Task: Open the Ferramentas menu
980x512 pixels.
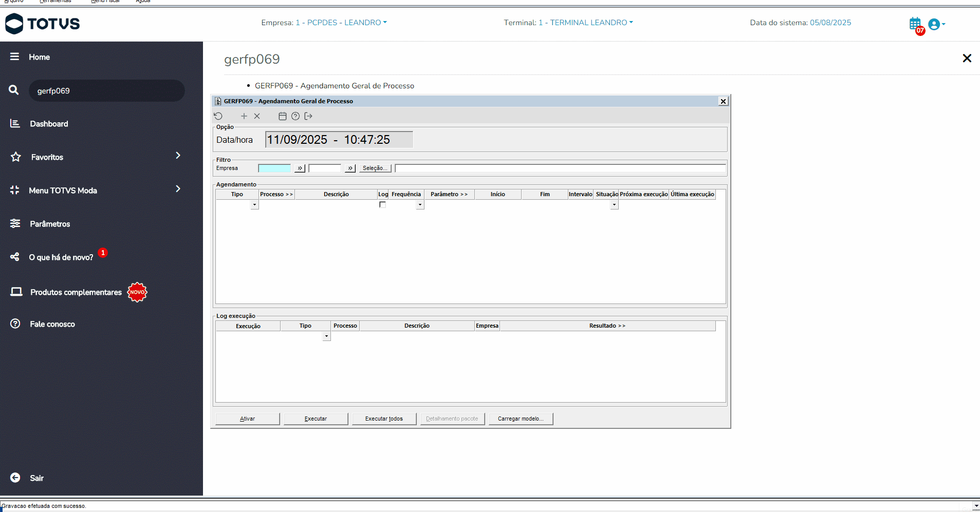Action: [56, 2]
